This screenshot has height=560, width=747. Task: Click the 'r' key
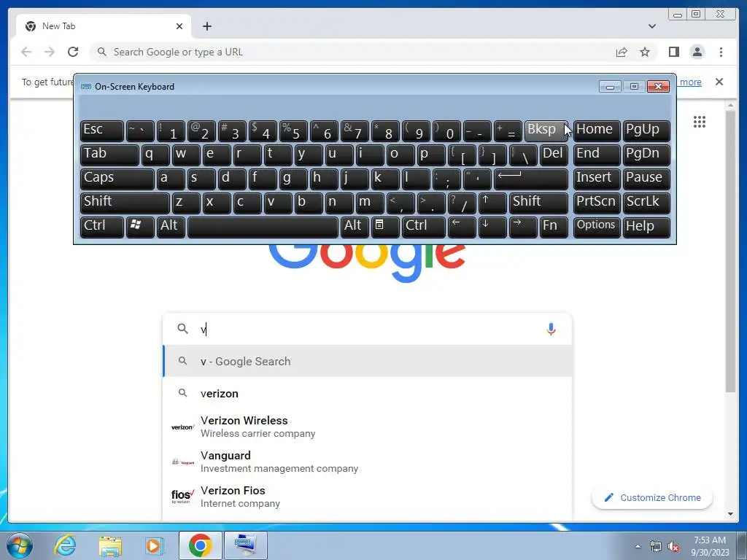pos(247,155)
